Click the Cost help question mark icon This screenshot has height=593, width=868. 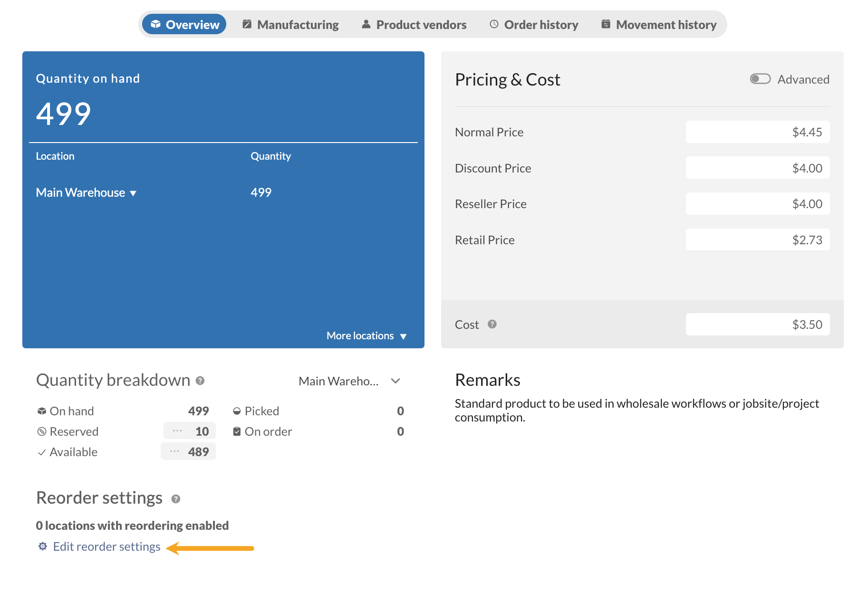tap(492, 324)
